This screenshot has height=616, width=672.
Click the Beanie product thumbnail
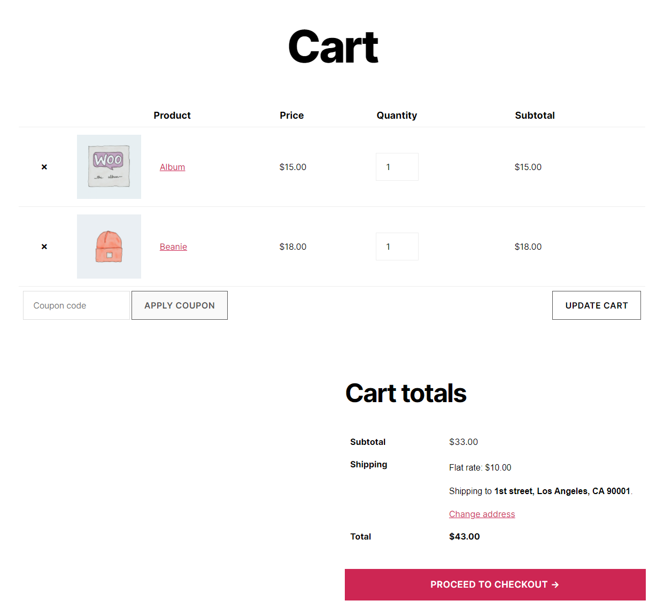coord(109,247)
